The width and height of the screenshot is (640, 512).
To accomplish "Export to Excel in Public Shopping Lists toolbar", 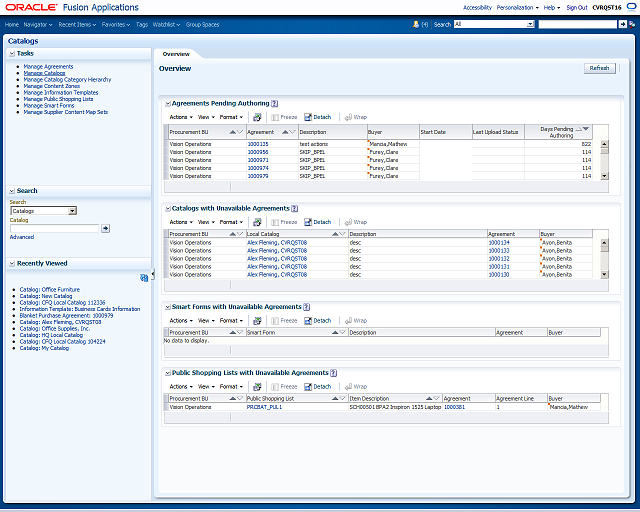I will (x=257, y=387).
